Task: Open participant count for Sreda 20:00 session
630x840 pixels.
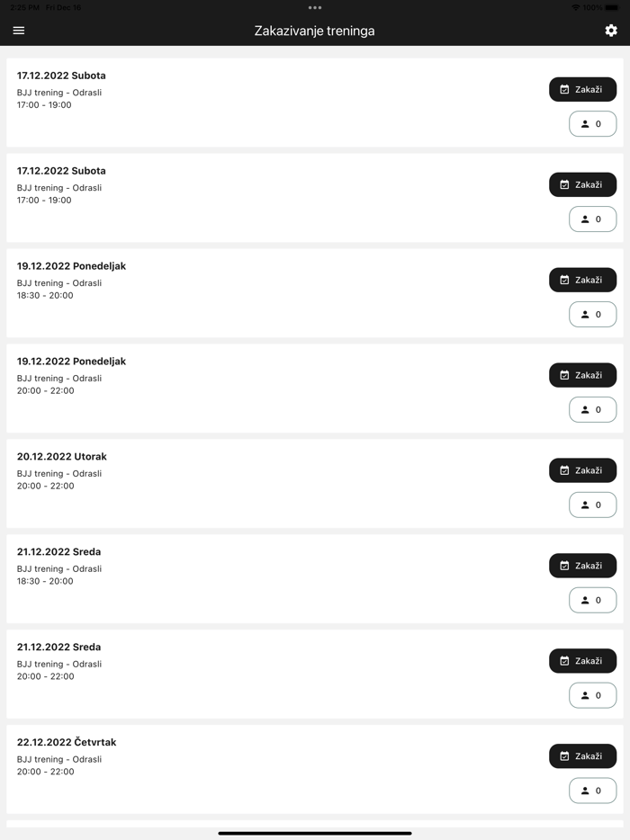Action: (x=592, y=695)
